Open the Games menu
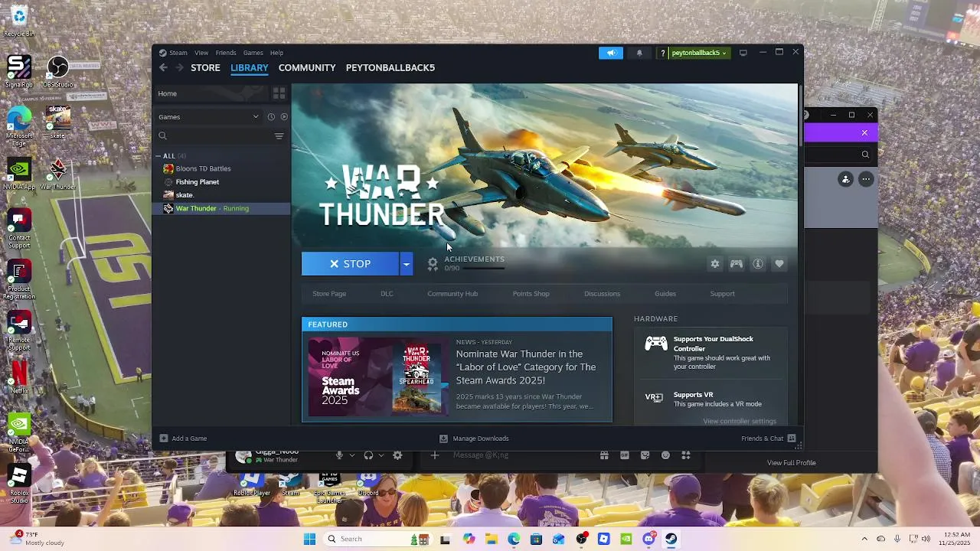 [x=253, y=53]
